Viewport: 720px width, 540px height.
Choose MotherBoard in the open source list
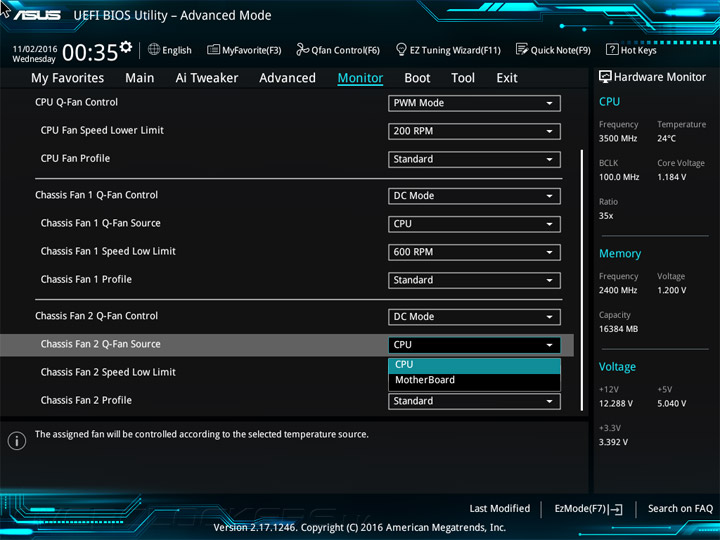pyautogui.click(x=474, y=380)
